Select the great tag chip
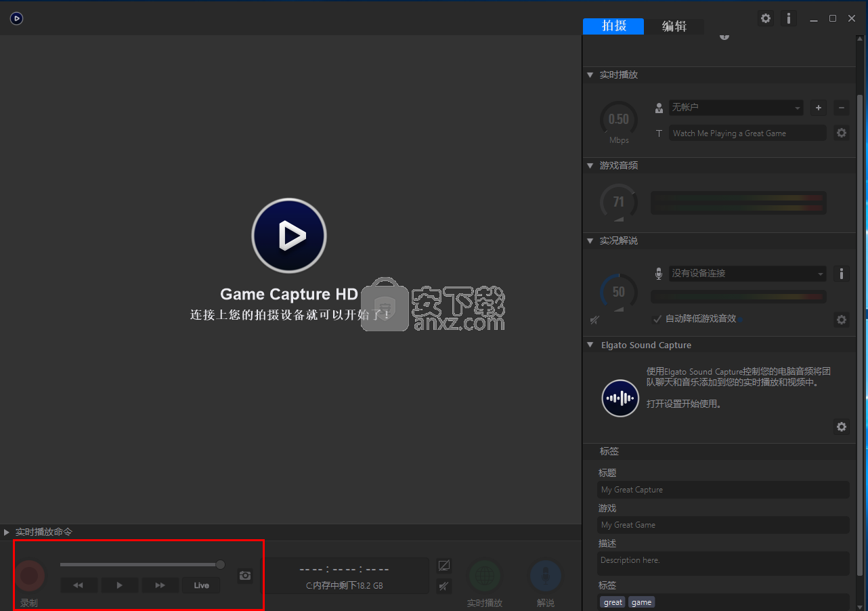The width and height of the screenshot is (868, 611). point(613,602)
